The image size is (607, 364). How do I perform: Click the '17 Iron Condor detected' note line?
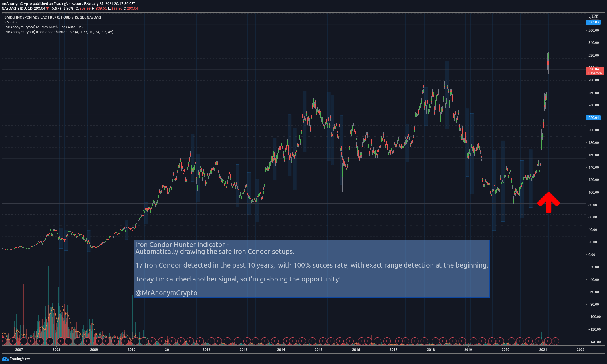pos(312,265)
